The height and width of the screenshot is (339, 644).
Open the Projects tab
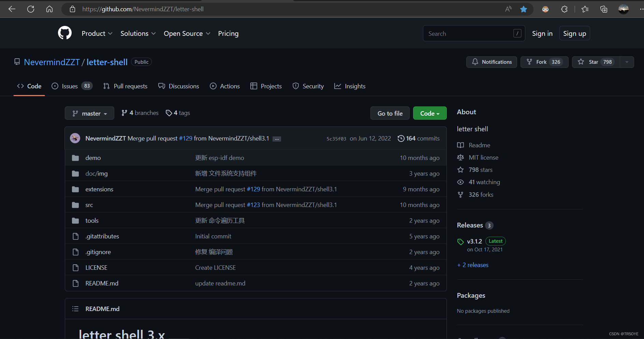(x=266, y=86)
